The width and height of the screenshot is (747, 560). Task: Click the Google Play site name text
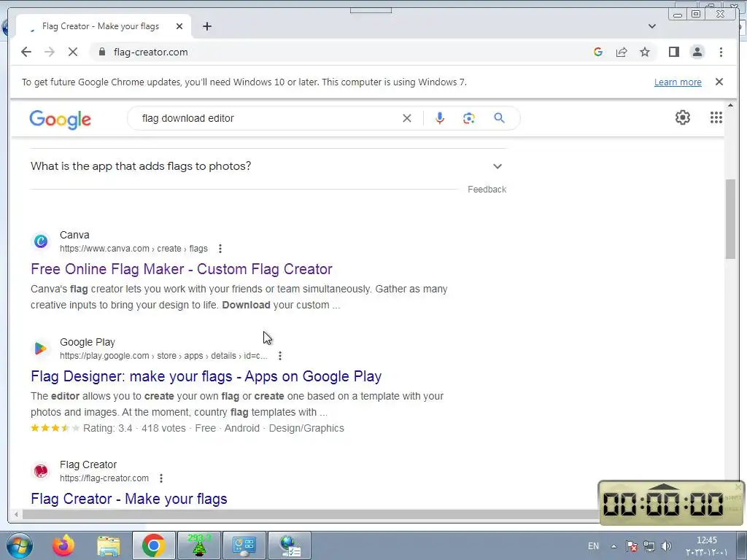coord(88,342)
